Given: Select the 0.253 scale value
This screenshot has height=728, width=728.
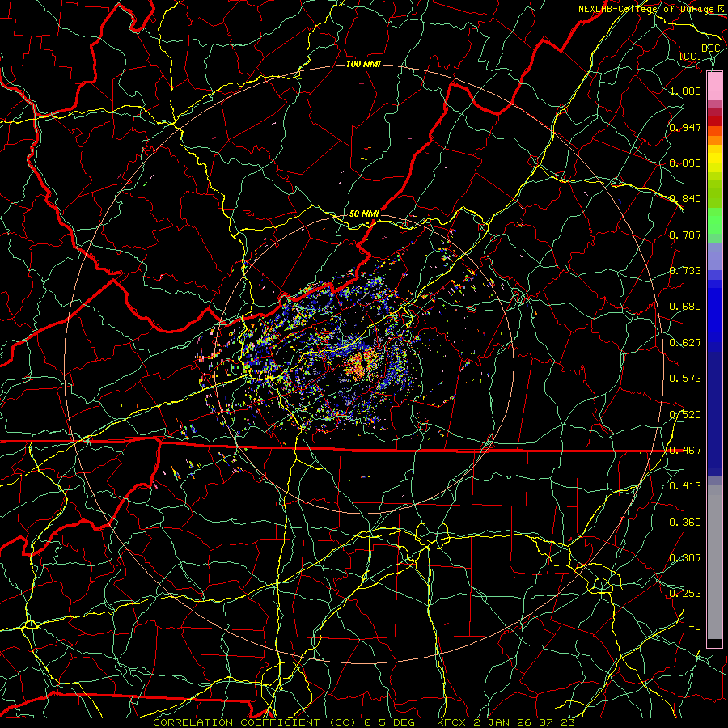Looking at the screenshot, I should point(685,594).
